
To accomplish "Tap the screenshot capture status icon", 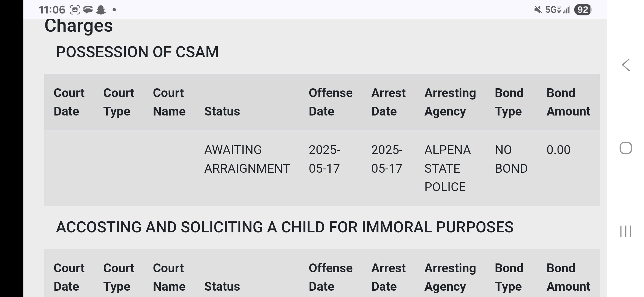I will point(75,10).
